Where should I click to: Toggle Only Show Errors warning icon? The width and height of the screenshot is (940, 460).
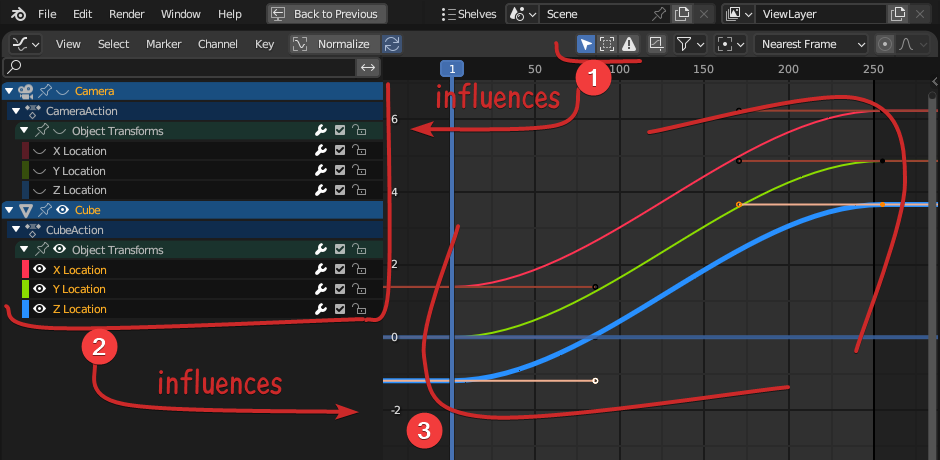tap(628, 44)
